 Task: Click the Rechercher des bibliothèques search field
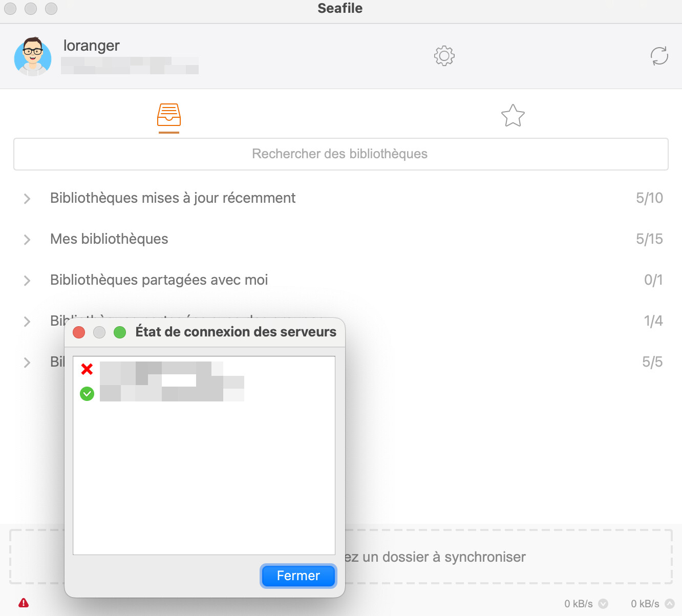click(x=340, y=154)
